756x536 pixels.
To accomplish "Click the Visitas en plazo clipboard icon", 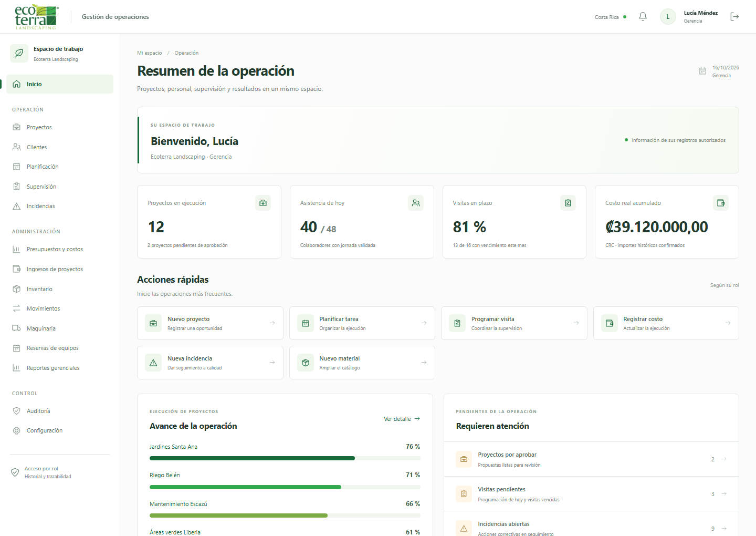I will click(x=568, y=203).
